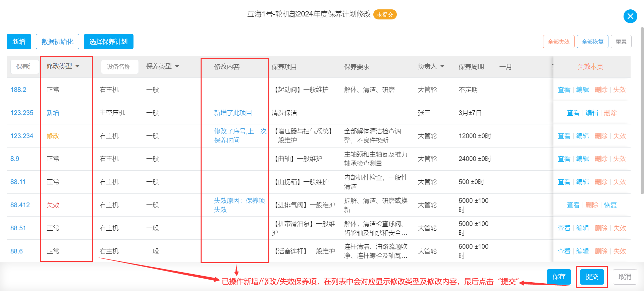Invalidate the 123.234 row
This screenshot has height=292, width=644.
click(620, 136)
